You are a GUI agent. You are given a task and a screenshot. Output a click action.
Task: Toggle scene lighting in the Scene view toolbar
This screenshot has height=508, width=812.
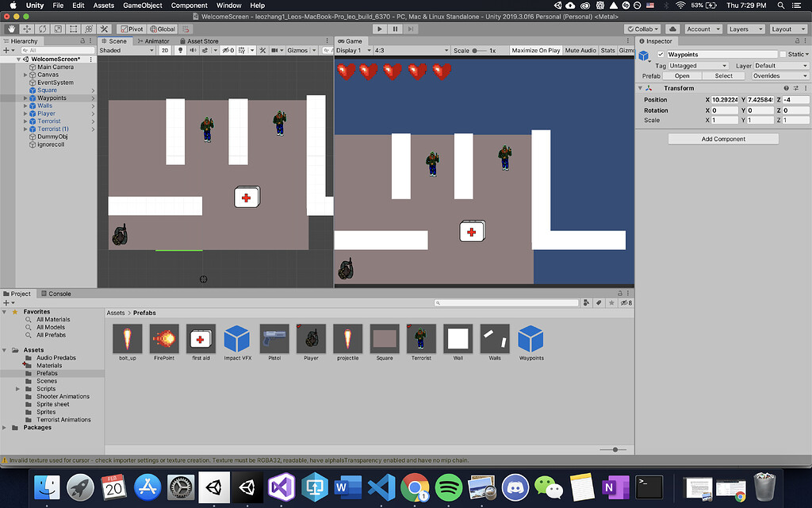tap(181, 50)
